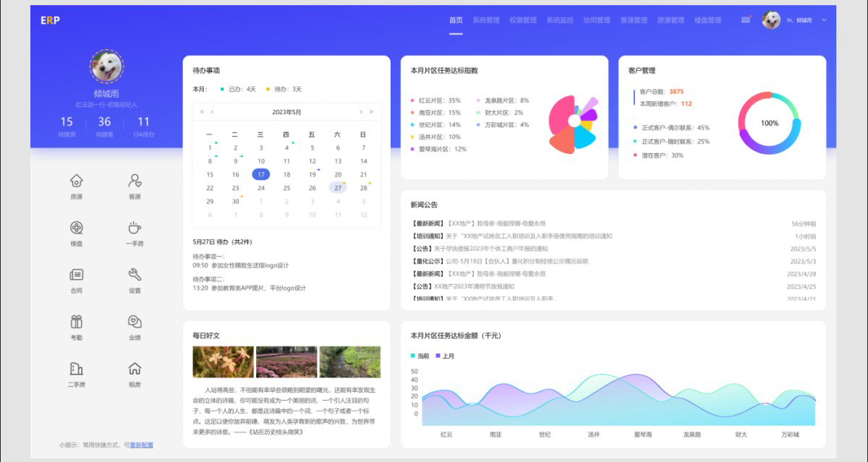
Task: Select May 27 in the calendar
Action: [x=338, y=188]
